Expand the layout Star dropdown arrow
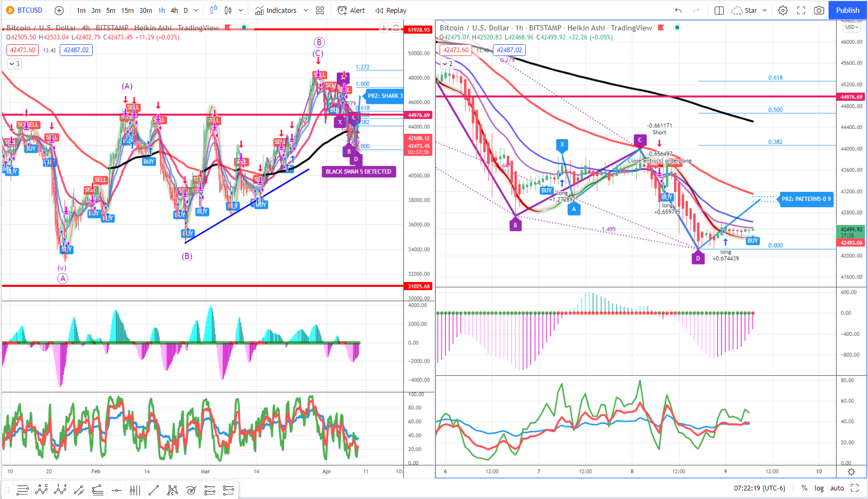 pyautogui.click(x=765, y=10)
